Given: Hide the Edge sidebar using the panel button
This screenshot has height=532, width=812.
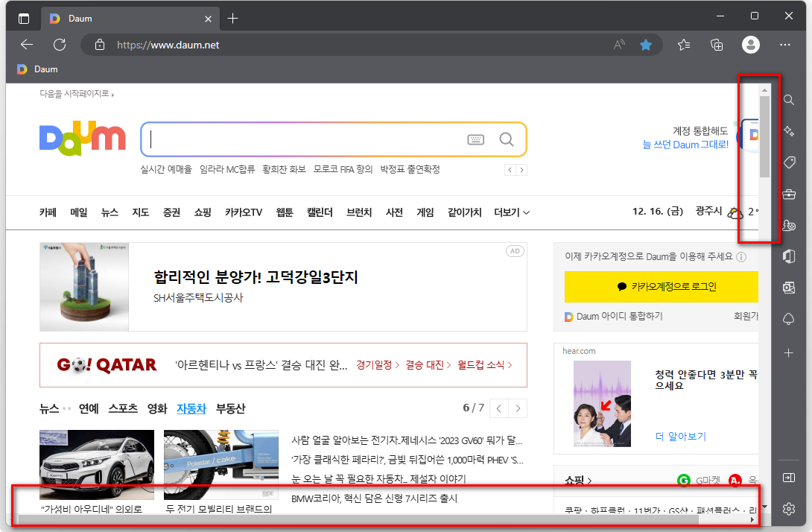Looking at the screenshot, I should pos(789,478).
